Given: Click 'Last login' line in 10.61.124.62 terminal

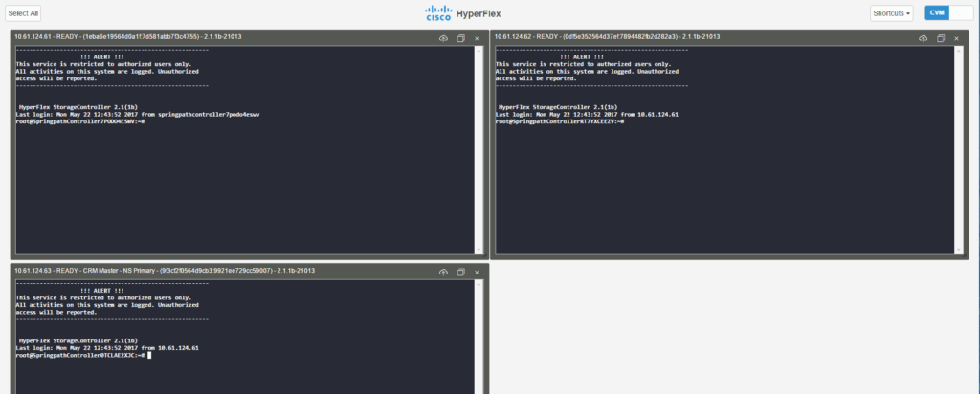Looking at the screenshot, I should tap(587, 114).
